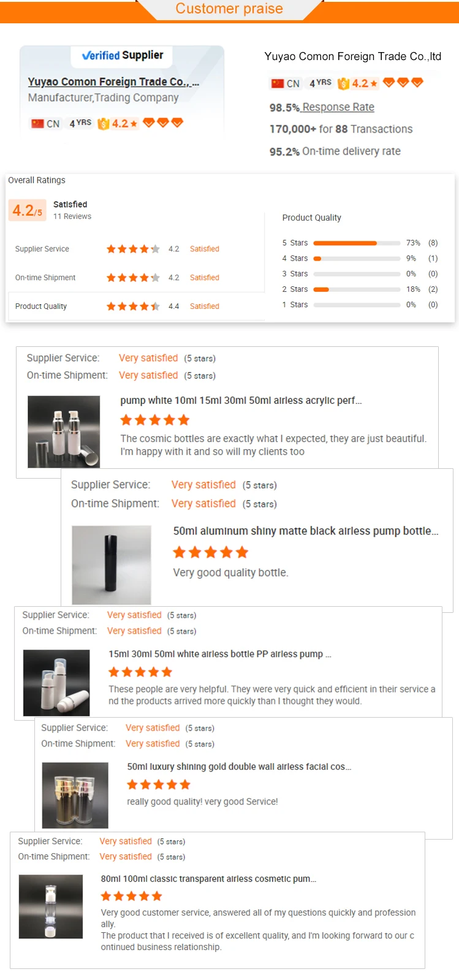Open the Response Rate link
Screen dimensions: 459x980
(337, 107)
